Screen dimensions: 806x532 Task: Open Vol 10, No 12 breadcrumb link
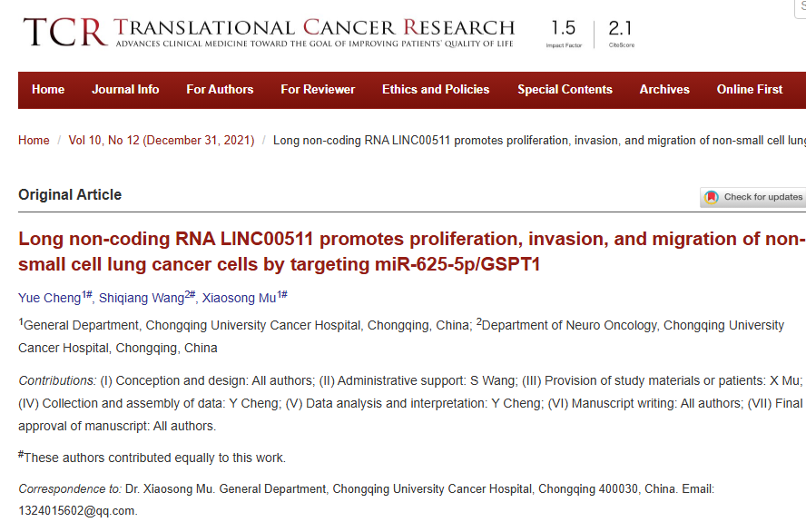pyautogui.click(x=162, y=141)
